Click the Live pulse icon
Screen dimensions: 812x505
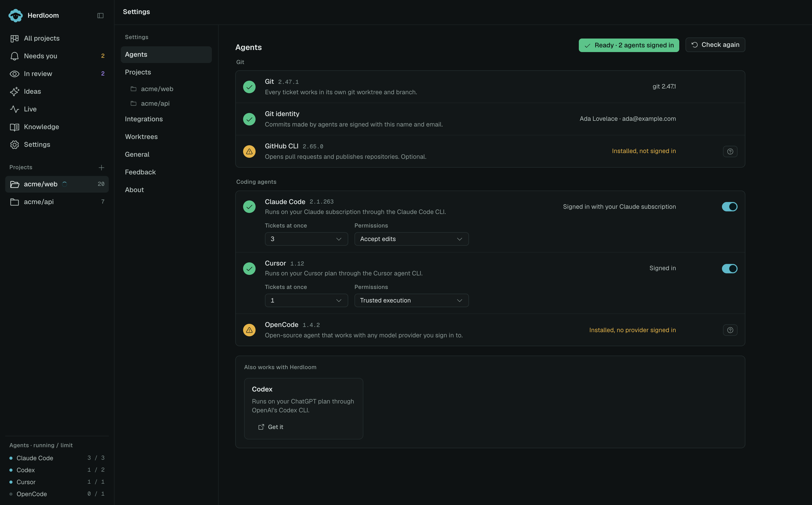point(14,110)
